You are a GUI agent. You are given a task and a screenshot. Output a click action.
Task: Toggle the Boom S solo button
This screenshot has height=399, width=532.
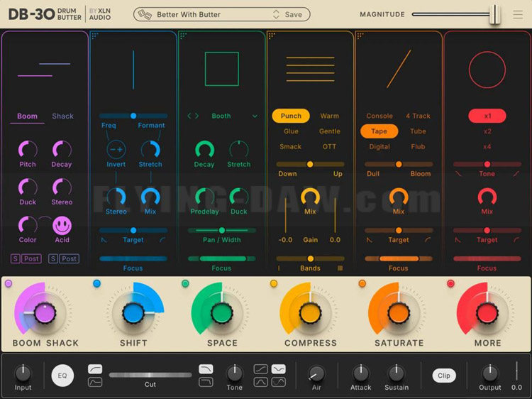pyautogui.click(x=15, y=258)
